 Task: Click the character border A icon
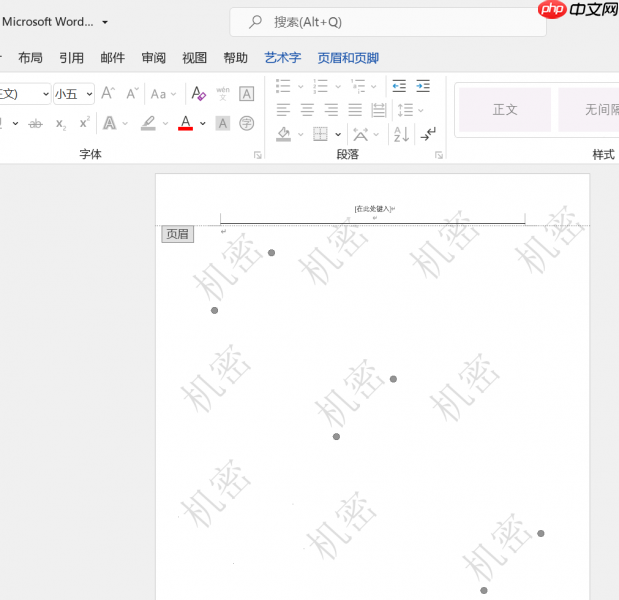[x=247, y=94]
